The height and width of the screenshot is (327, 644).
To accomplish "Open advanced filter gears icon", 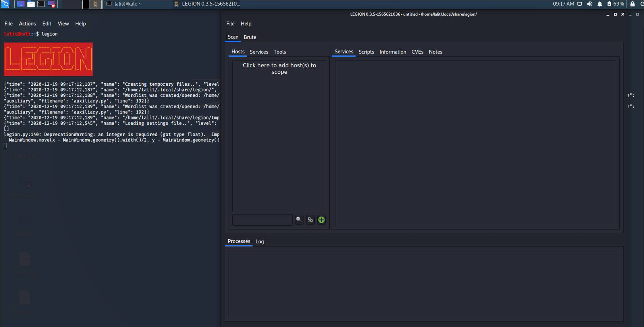I will [x=310, y=220].
